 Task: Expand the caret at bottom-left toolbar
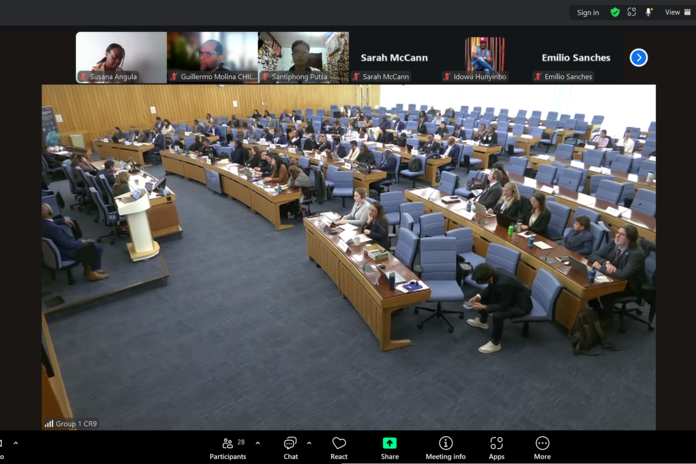click(x=16, y=443)
